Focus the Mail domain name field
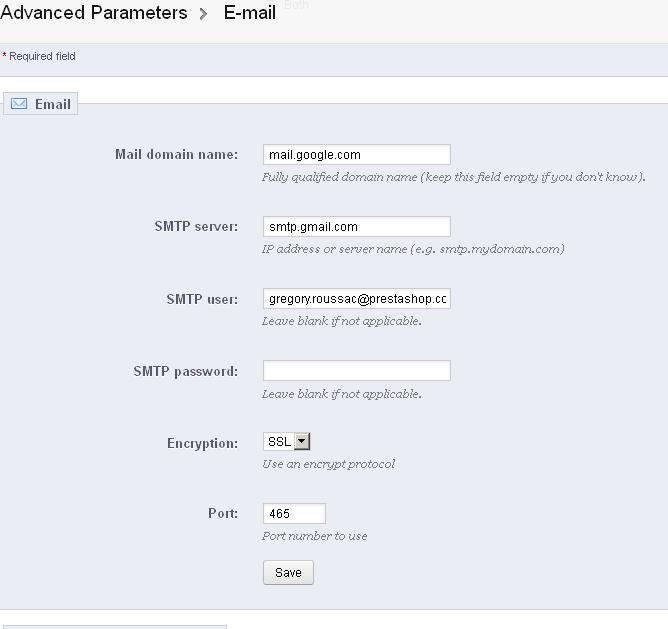This screenshot has height=629, width=668. 357,154
